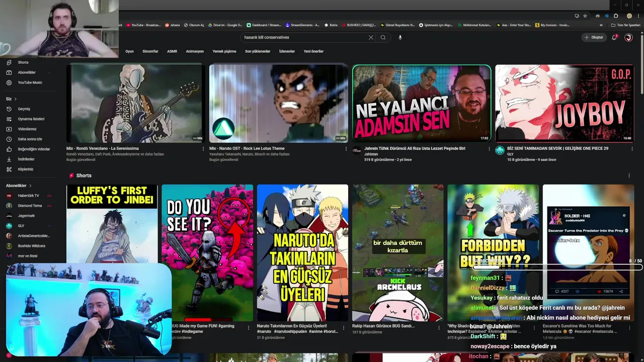Open the KICK ARCHELAUS short
Screen dimensions: 644x362
398,253
